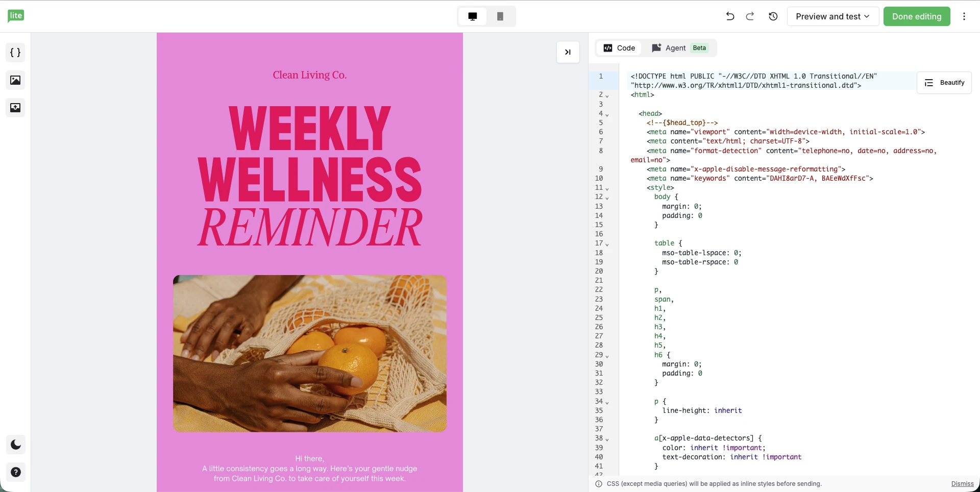
Task: Click the REMINDER italic headline
Action: point(310,228)
